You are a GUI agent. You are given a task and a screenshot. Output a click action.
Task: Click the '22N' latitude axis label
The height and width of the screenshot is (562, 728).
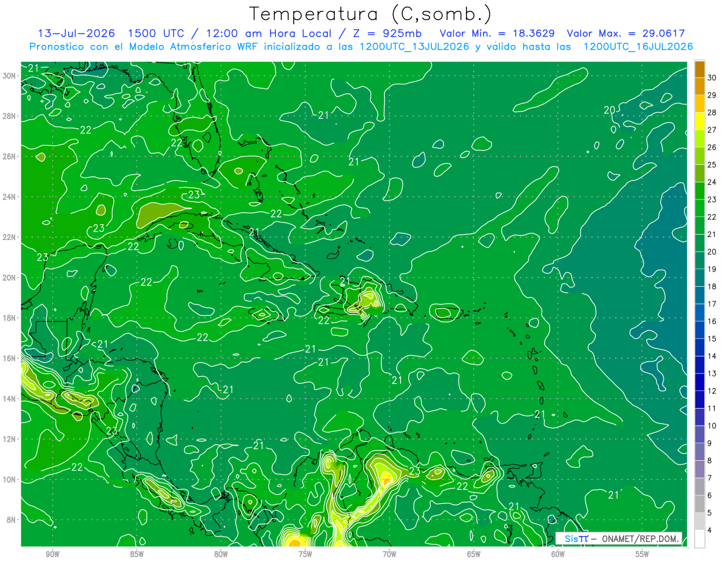coord(10,237)
